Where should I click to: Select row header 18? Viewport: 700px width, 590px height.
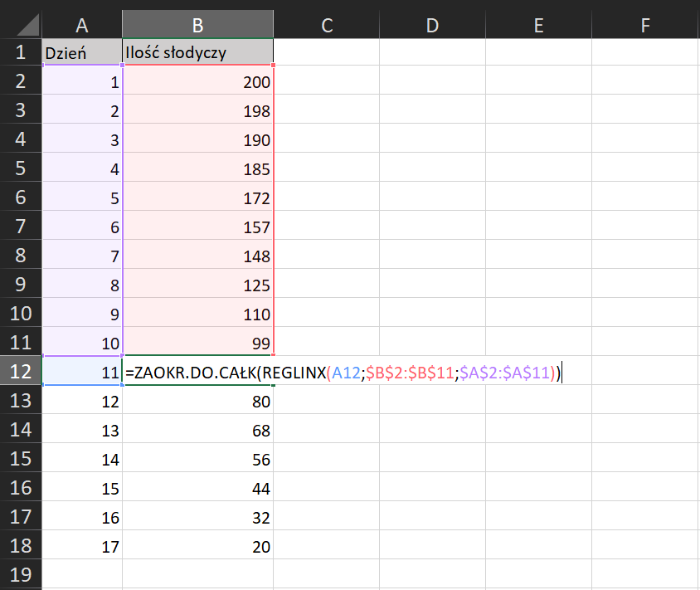pos(19,546)
